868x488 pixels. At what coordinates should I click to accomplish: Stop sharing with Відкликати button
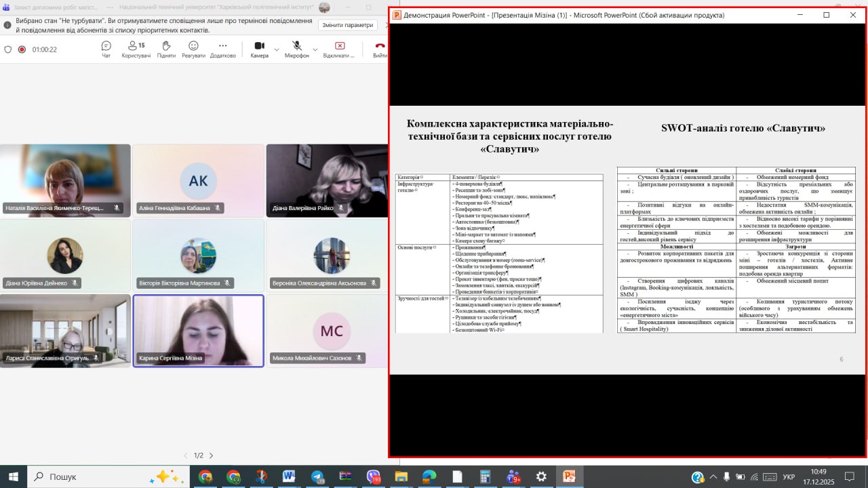[339, 49]
